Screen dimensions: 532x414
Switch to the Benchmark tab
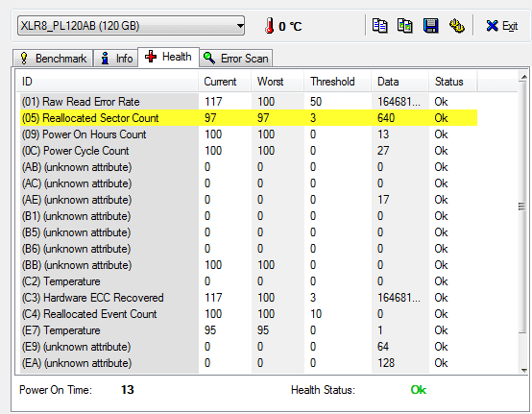point(53,59)
